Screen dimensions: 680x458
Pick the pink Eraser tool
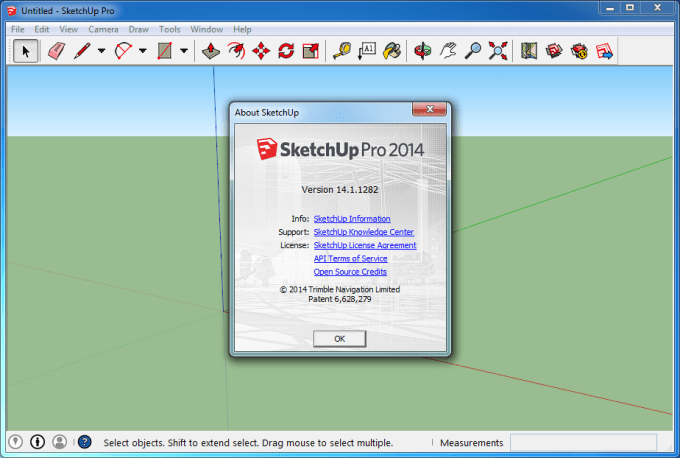(x=56, y=51)
